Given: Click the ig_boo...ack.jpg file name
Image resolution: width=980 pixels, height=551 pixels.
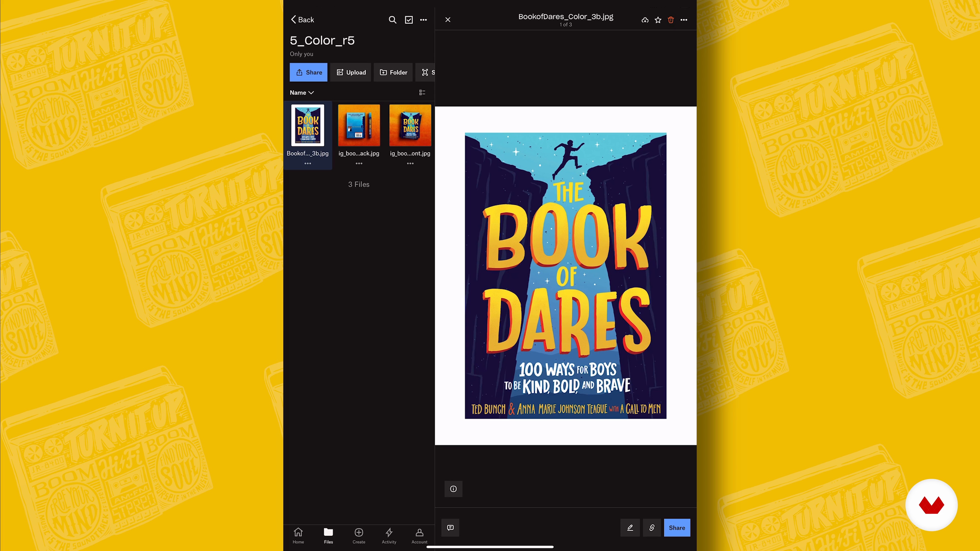Looking at the screenshot, I should [359, 153].
